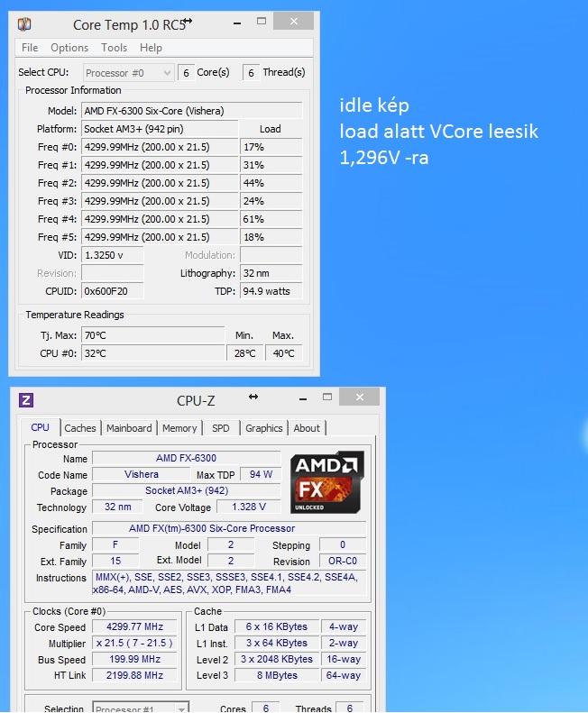
Task: Click the L1 Data value 6 x 16 KBytes
Action: click(x=277, y=627)
